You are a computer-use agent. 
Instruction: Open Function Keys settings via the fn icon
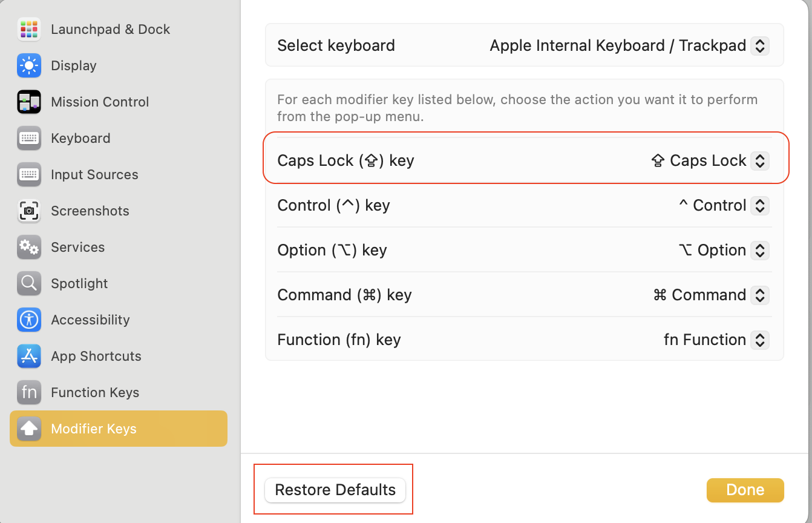click(x=28, y=392)
